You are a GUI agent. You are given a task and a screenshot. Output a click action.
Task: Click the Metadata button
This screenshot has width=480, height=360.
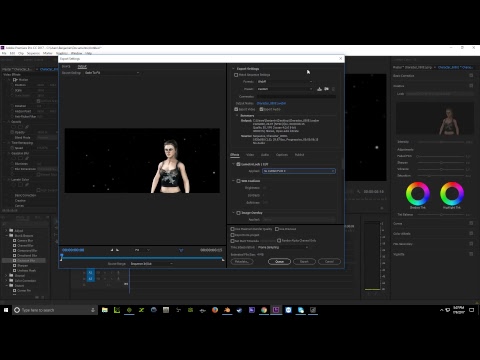pyautogui.click(x=242, y=261)
